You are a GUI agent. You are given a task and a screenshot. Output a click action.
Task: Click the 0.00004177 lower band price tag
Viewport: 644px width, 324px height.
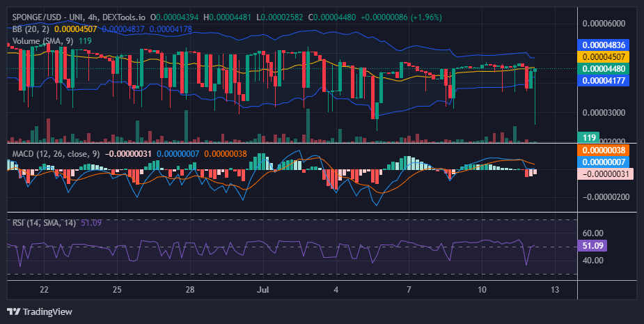[x=603, y=80]
